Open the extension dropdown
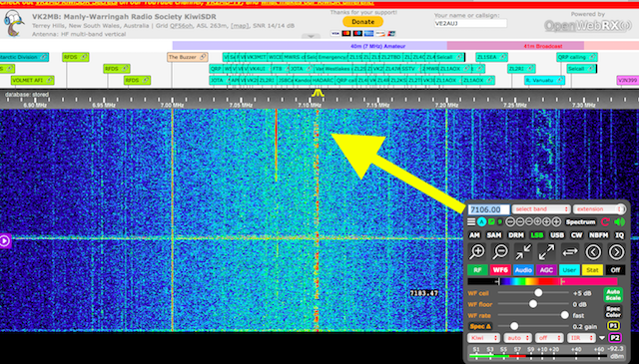The image size is (639, 364). (x=597, y=209)
